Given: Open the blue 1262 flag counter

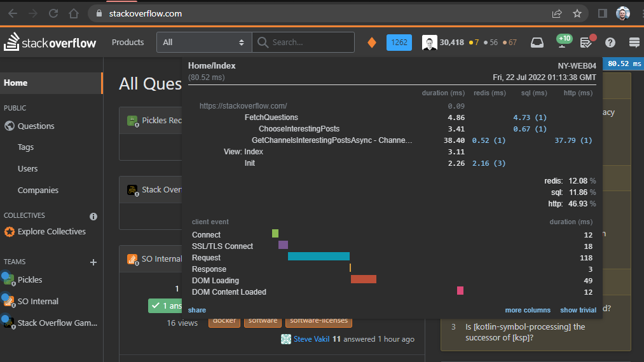Looking at the screenshot, I should pos(399,43).
